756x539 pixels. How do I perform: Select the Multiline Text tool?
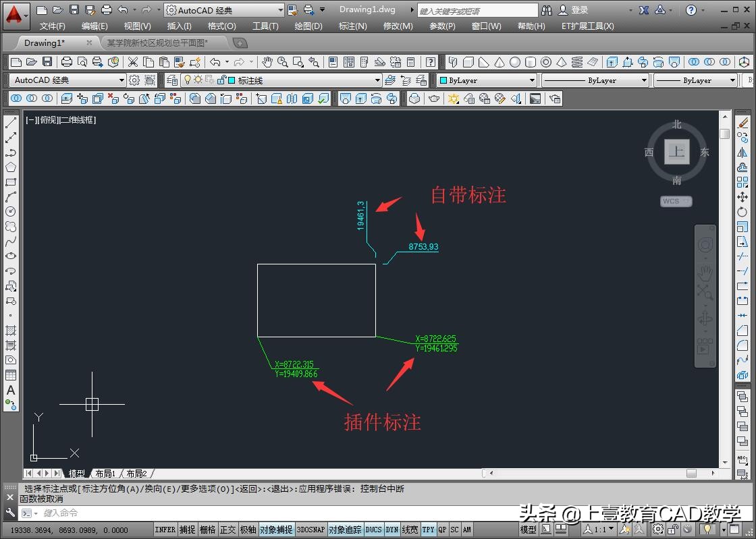11,390
